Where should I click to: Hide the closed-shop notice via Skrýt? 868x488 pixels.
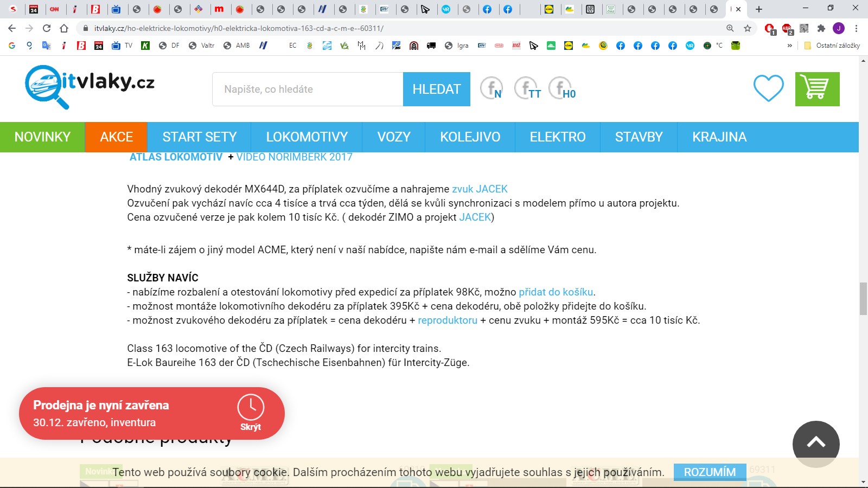(x=251, y=413)
